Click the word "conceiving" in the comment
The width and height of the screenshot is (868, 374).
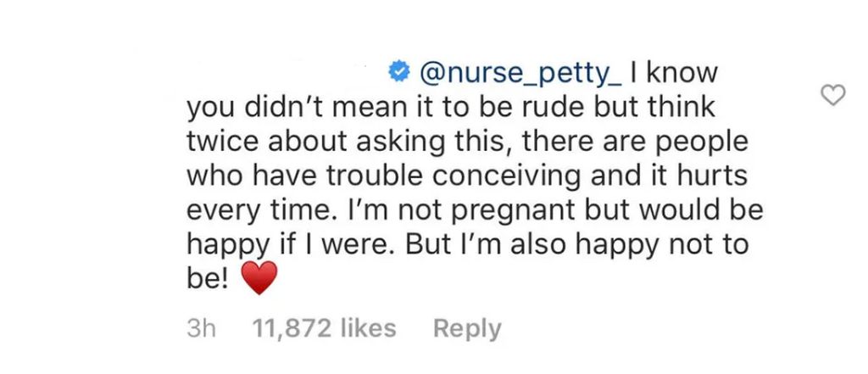(x=507, y=176)
